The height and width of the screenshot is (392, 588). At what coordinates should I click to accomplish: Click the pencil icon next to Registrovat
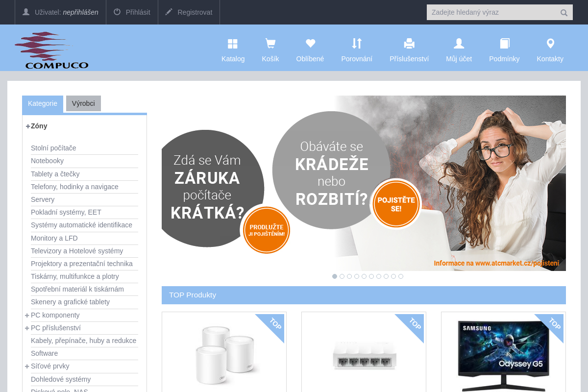click(169, 12)
